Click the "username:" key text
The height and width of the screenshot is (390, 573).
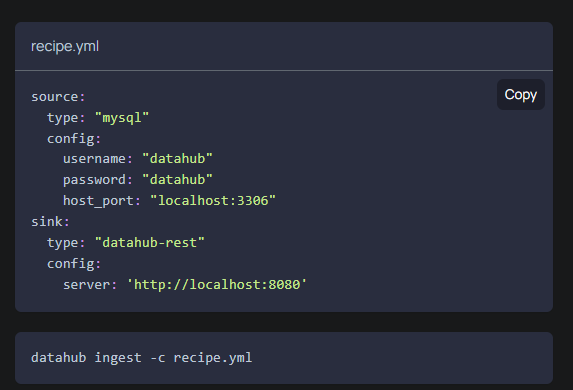pyautogui.click(x=98, y=159)
